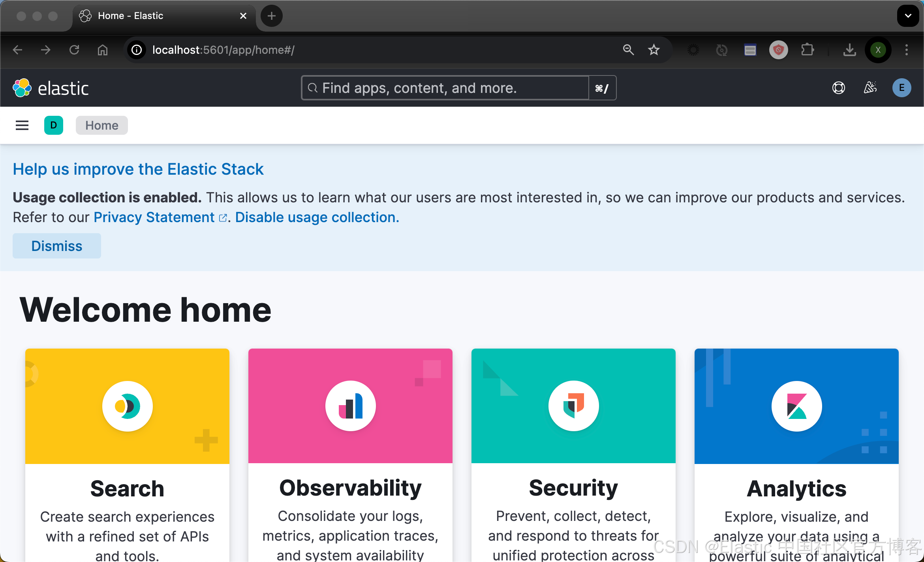Focus the Find apps, content search field
The image size is (924, 562).
445,88
